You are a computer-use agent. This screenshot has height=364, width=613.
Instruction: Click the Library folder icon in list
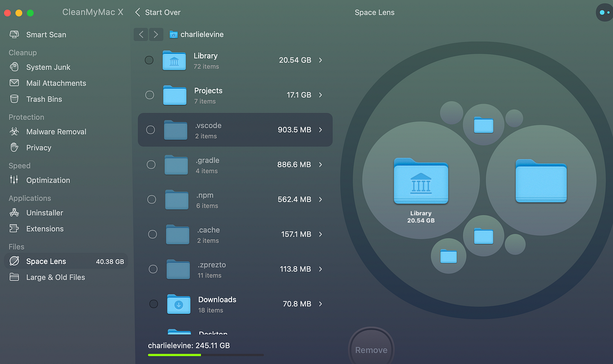click(174, 60)
